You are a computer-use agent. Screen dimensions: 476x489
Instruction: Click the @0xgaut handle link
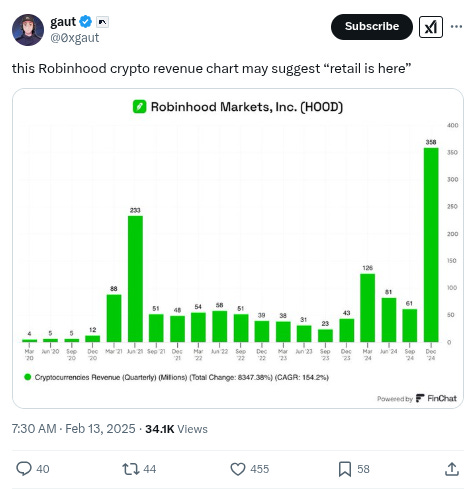(x=75, y=38)
